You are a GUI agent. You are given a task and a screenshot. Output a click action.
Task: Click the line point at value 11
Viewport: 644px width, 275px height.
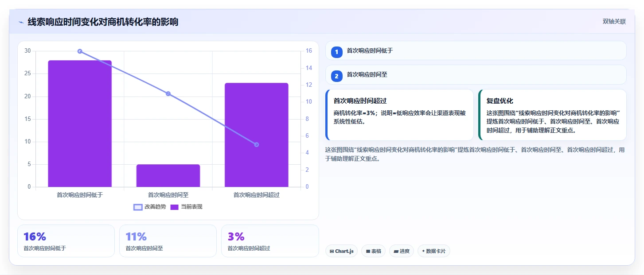point(168,93)
